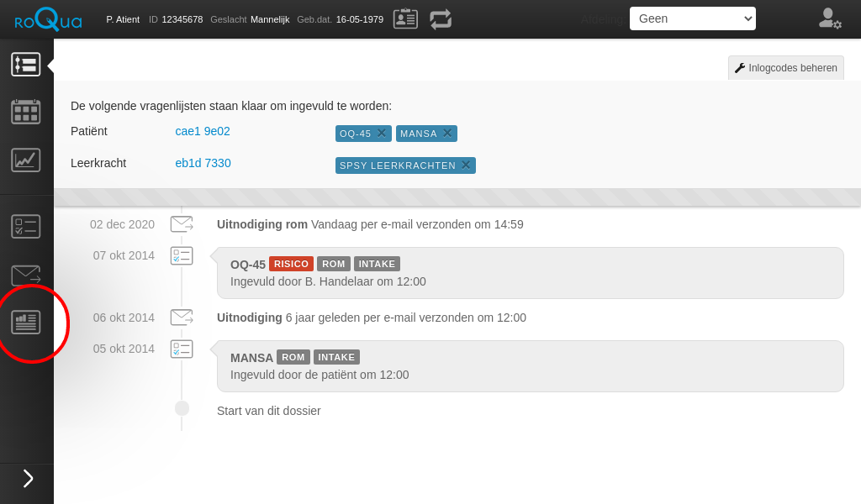Open the MANSA entry from 05 okt 2014
Screen dimensions: 861x504
[x=530, y=366]
